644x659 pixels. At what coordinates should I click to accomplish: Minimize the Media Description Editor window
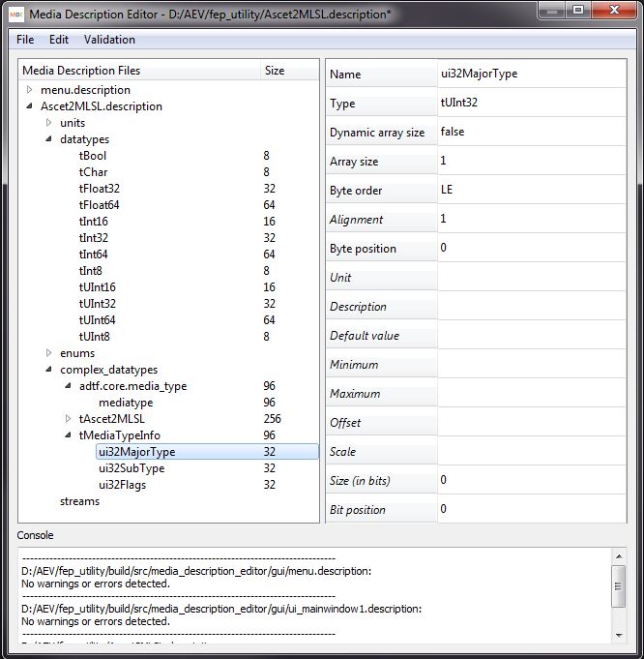[x=551, y=10]
